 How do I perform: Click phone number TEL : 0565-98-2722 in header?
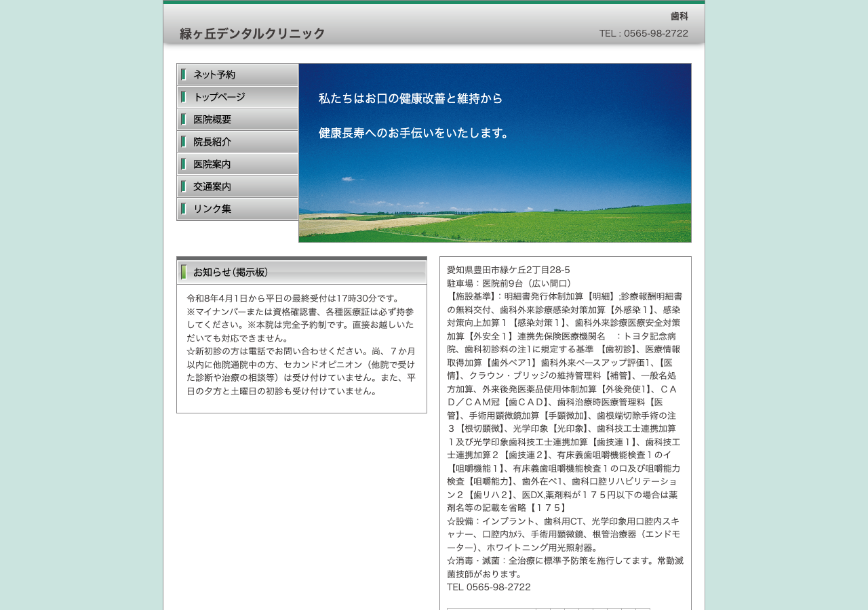(644, 33)
